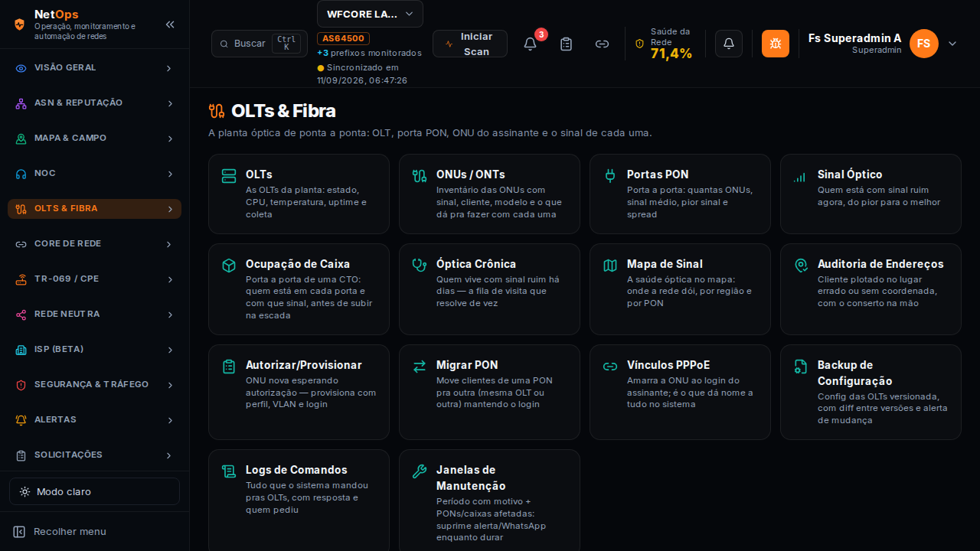This screenshot has width=980, height=551.
Task: Click the NOC headset icon
Action: tap(21, 174)
